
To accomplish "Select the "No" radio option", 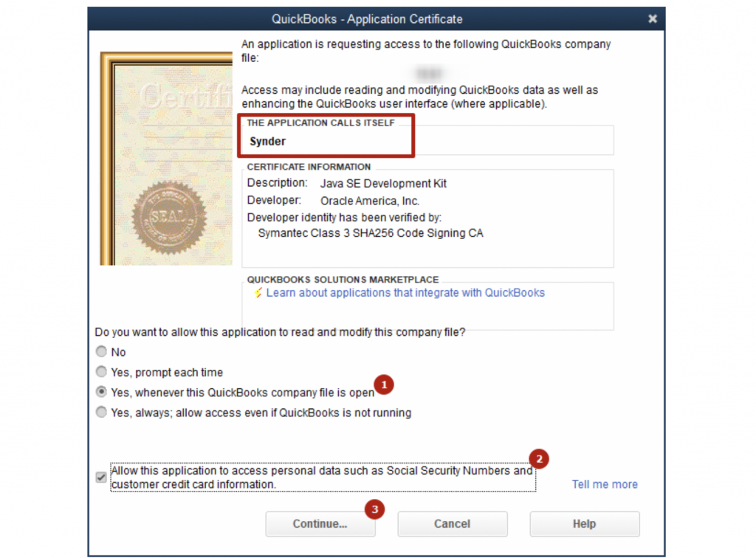I will click(101, 352).
